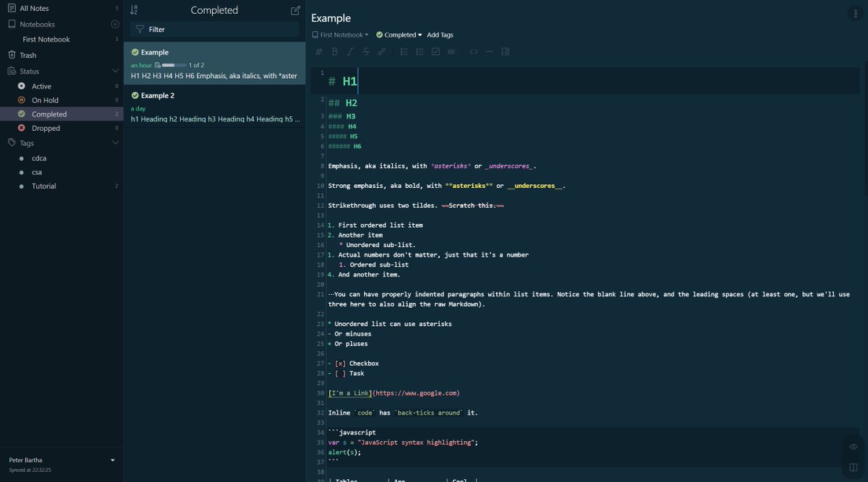Filter notes by Dropped status
The image size is (868, 482).
point(61,128)
